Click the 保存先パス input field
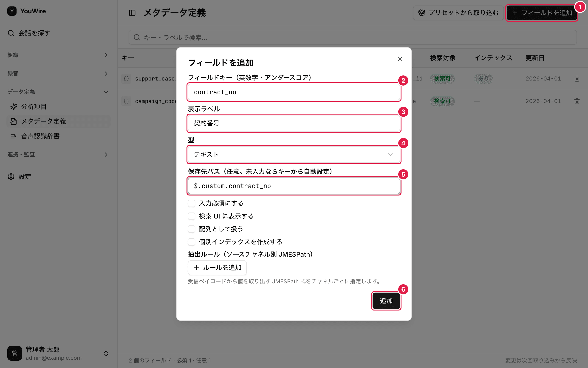 point(294,186)
